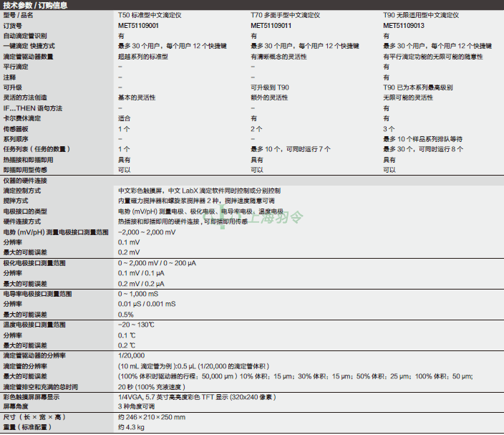This screenshot has height=435, width=504.
Task: Click 'IF...THEN 语句方法' row label
Action: click(x=33, y=108)
